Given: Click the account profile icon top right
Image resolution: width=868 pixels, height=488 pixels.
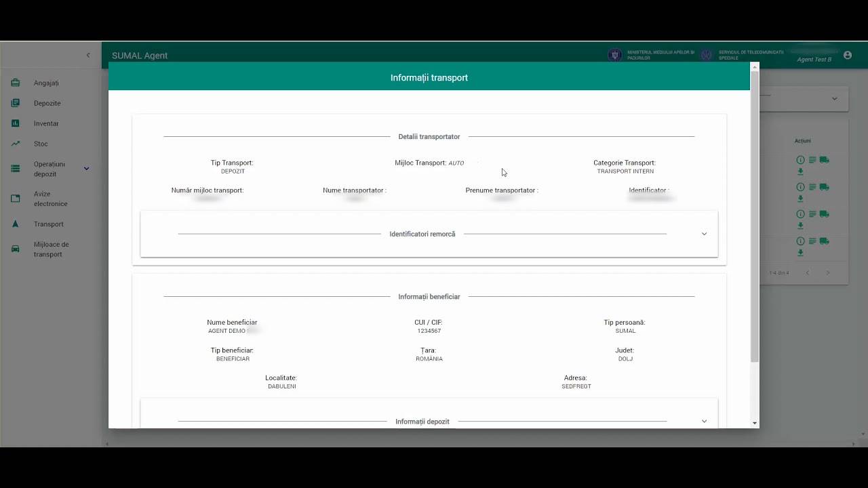Looking at the screenshot, I should click(847, 55).
